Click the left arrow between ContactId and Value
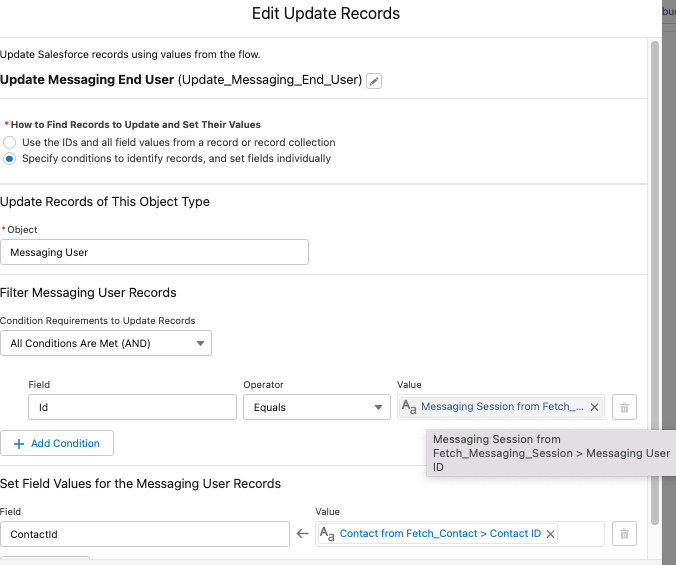 (303, 534)
